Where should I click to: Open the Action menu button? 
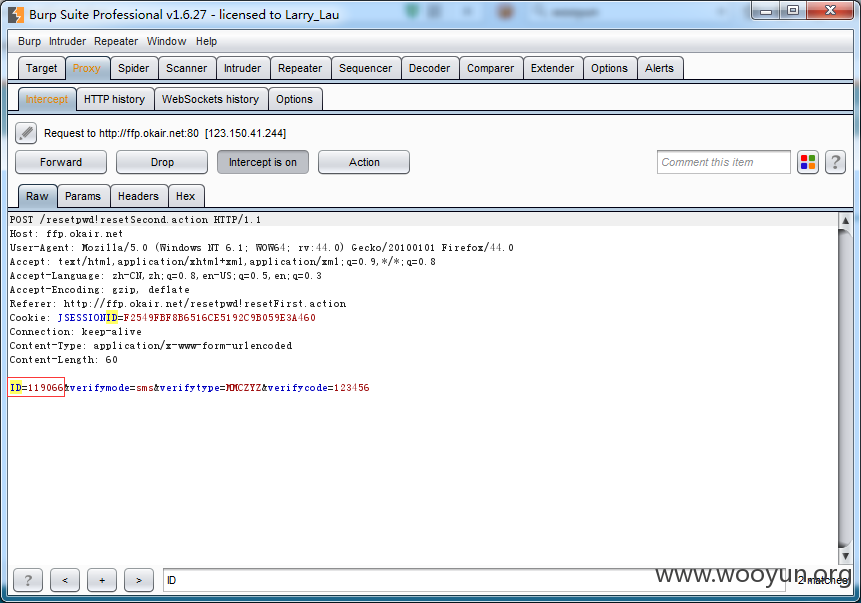[364, 163]
